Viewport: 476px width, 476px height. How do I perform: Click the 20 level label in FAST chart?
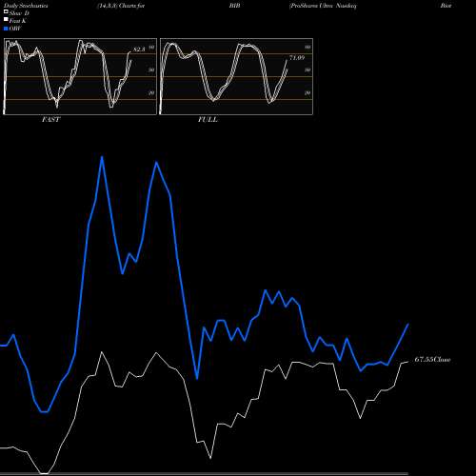pyautogui.click(x=151, y=93)
